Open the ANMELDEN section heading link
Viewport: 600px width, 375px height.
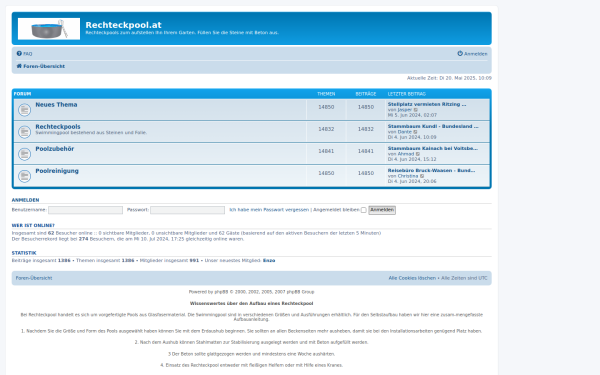25,200
